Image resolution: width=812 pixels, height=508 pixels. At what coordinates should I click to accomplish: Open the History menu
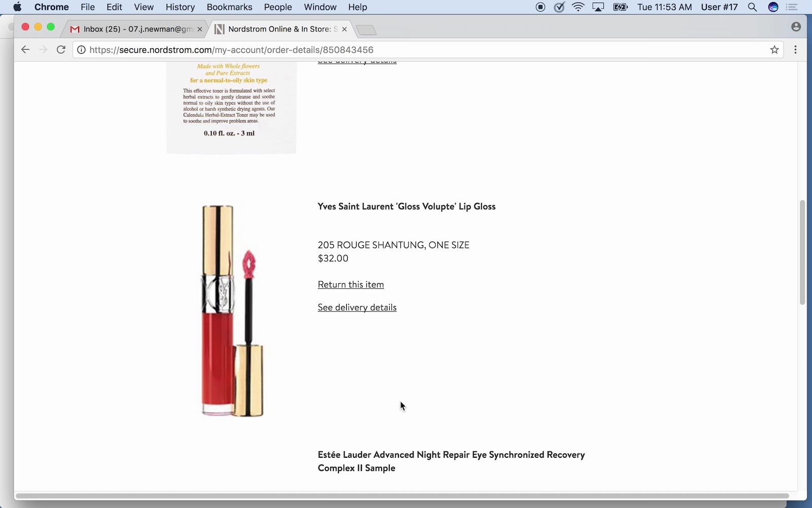[x=180, y=7]
